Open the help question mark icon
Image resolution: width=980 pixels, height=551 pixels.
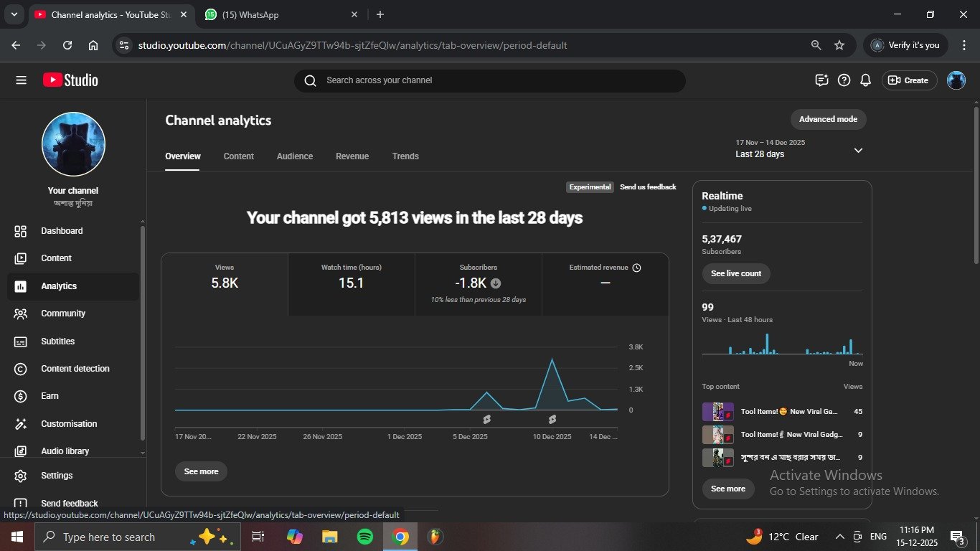click(x=844, y=80)
